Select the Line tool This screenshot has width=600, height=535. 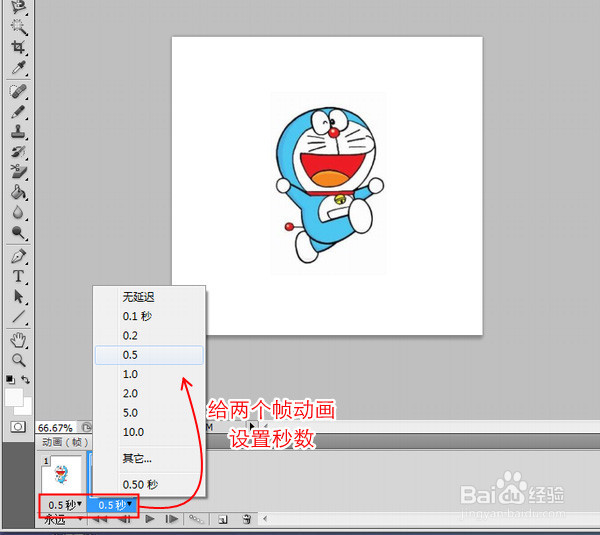pos(18,316)
